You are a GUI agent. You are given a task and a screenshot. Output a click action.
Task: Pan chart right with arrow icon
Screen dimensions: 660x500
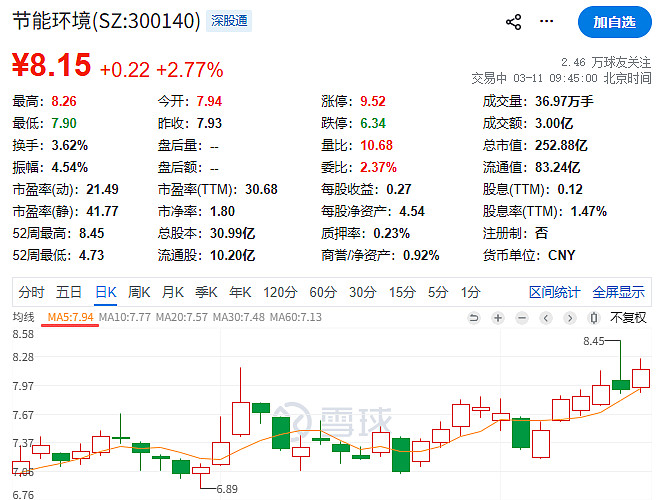(x=570, y=318)
